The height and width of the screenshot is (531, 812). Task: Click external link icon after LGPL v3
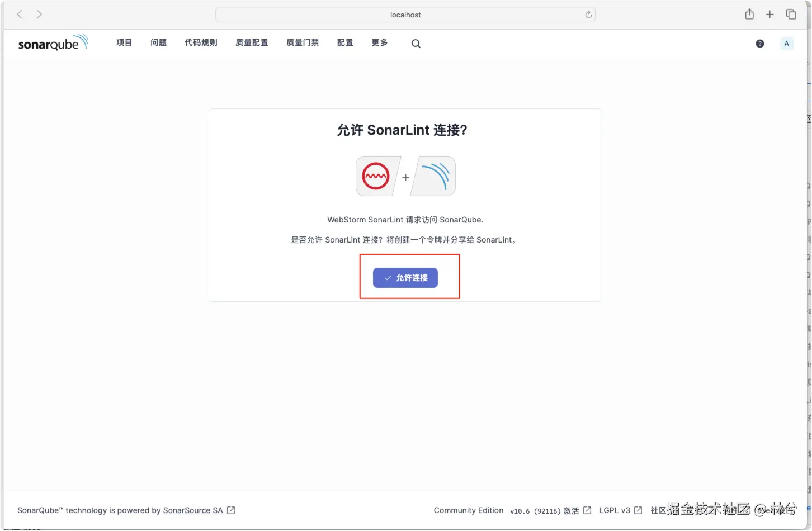click(x=638, y=510)
